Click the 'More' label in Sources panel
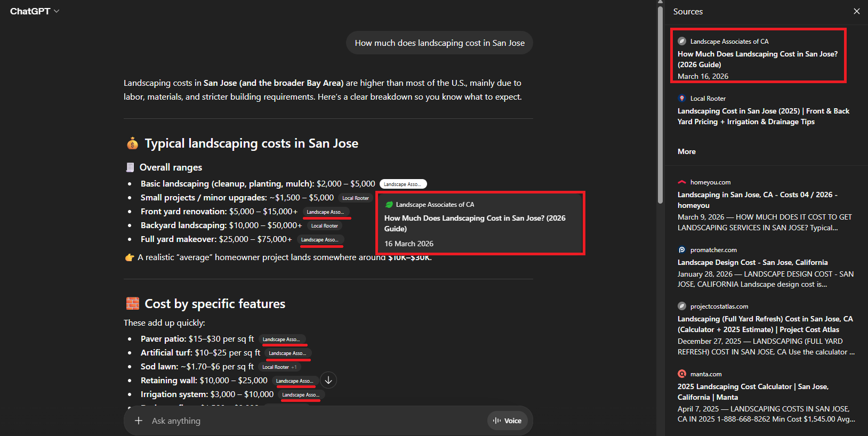 pyautogui.click(x=687, y=151)
